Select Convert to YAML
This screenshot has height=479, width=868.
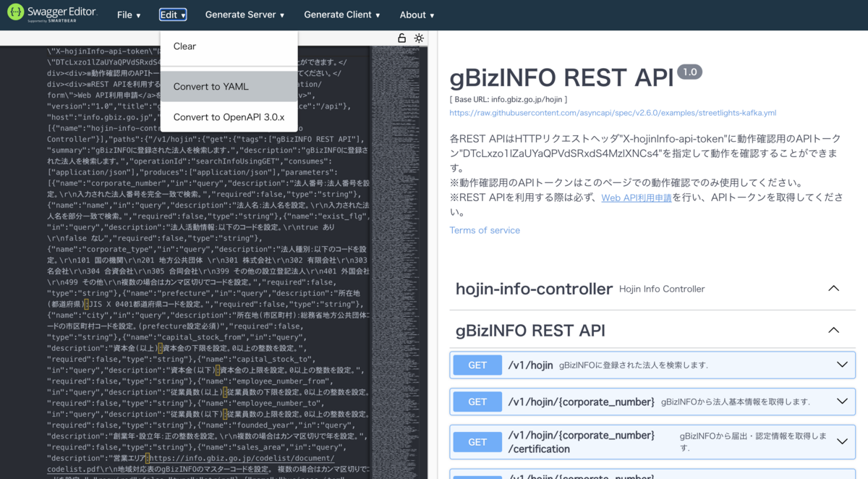tap(229, 87)
